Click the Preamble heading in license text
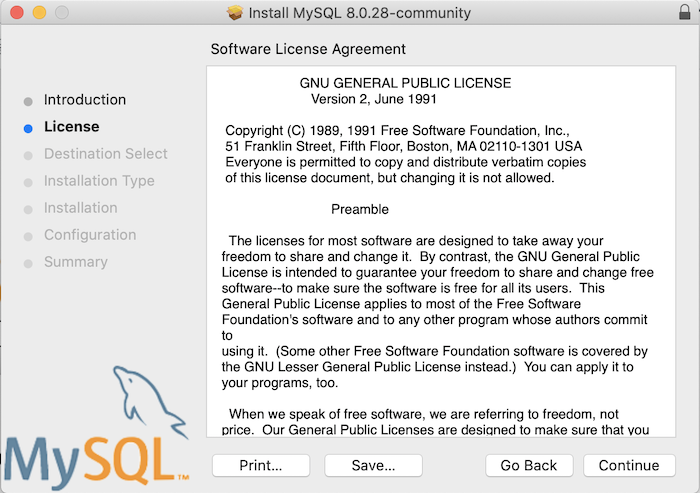700x493 pixels. tap(360, 209)
